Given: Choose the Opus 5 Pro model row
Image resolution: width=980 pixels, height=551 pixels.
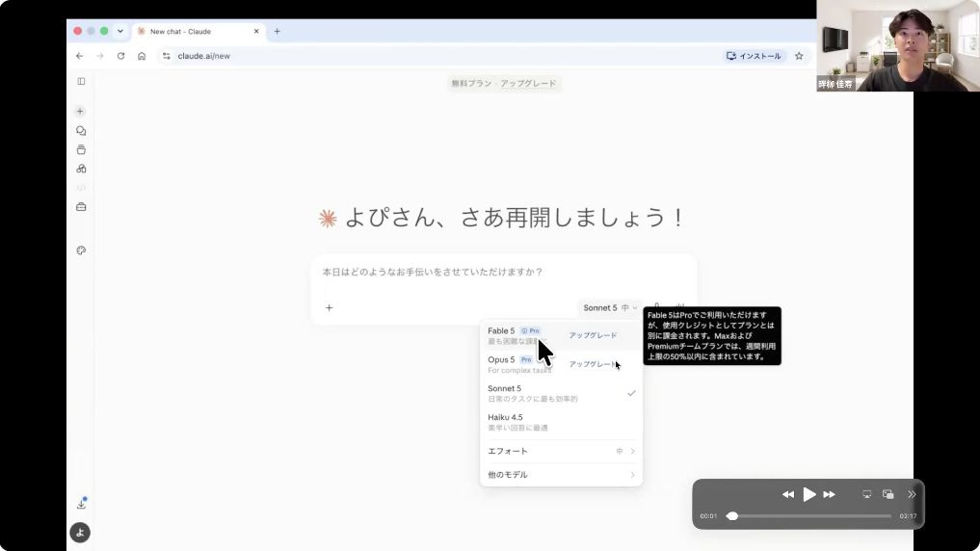Looking at the screenshot, I should (x=561, y=364).
